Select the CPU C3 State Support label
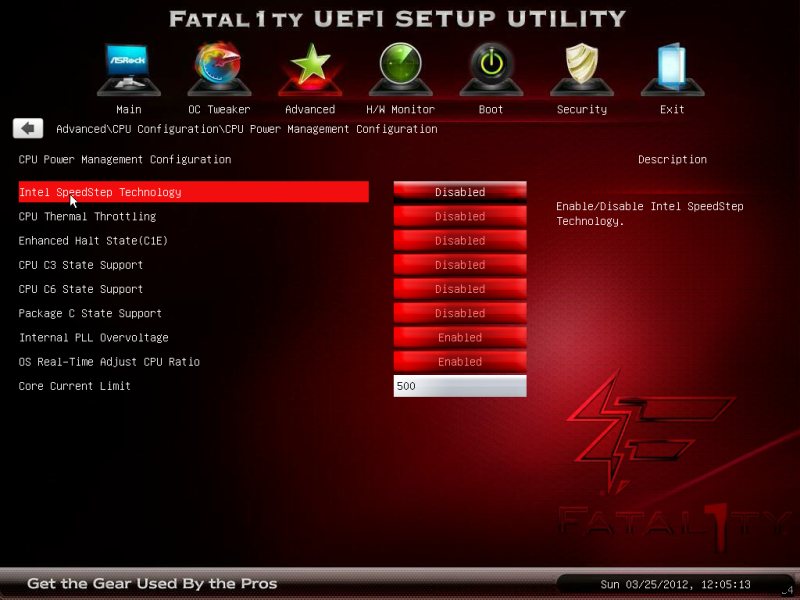800x600 pixels. [81, 265]
